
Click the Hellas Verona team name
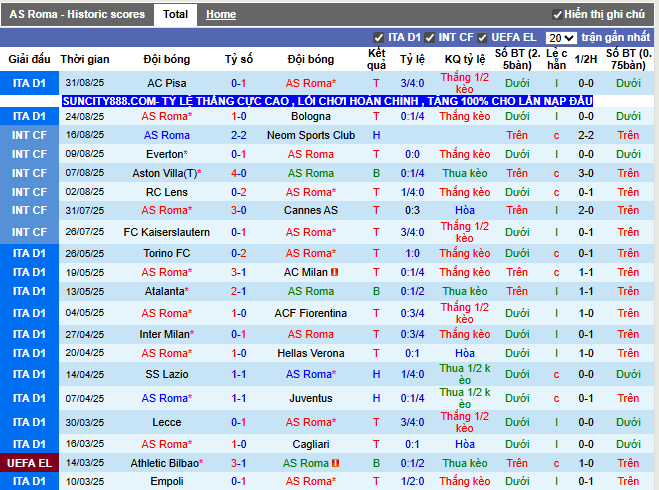[x=311, y=353]
